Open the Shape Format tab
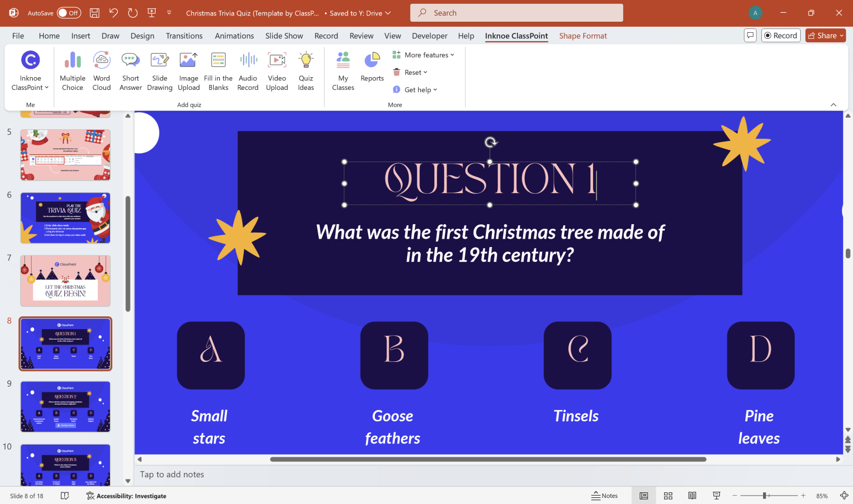Image resolution: width=853 pixels, height=504 pixels. (583, 36)
